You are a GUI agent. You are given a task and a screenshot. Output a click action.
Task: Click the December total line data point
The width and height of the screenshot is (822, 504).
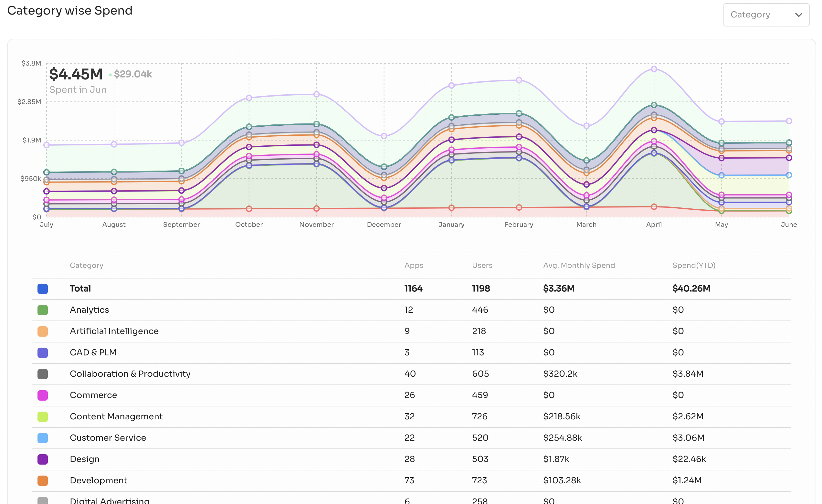click(x=384, y=136)
